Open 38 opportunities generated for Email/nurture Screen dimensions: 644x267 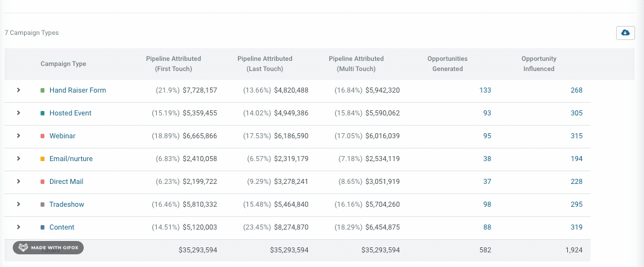coord(487,159)
